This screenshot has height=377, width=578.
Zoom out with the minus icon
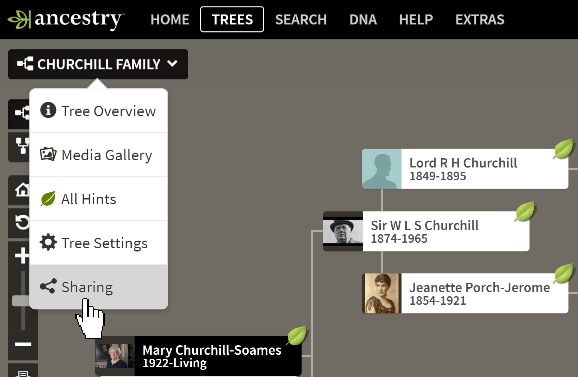(x=22, y=345)
